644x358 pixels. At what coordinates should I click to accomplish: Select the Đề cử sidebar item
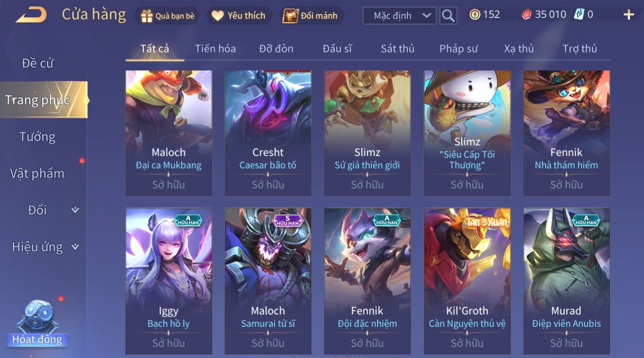point(38,63)
